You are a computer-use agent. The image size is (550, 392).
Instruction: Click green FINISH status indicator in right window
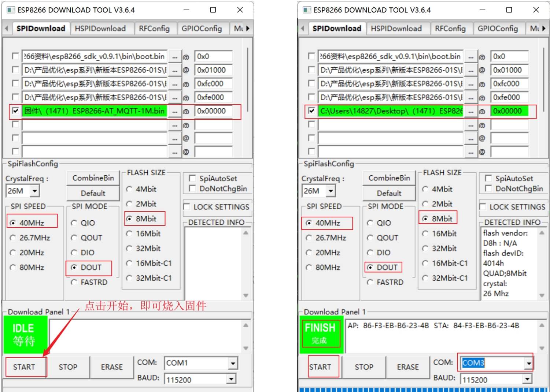[321, 334]
